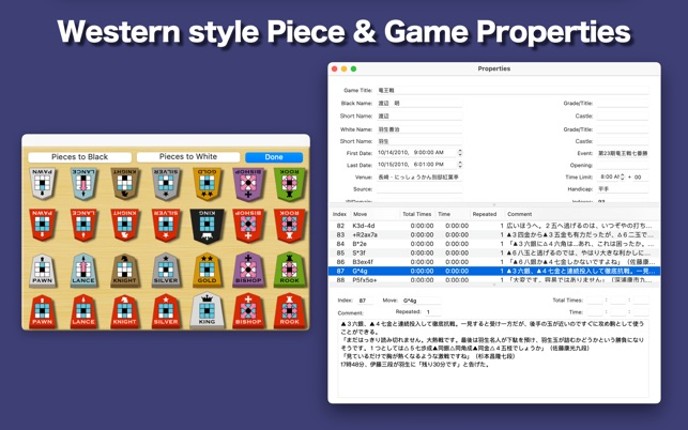The width and height of the screenshot is (688, 430).
Task: Select the upside-down red promoted Silver piece
Action: [166, 225]
